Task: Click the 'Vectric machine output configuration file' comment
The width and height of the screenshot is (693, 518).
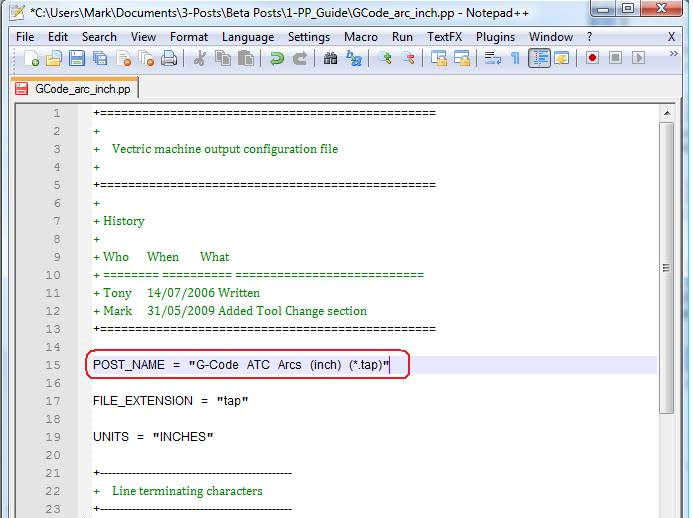Action: pyautogui.click(x=225, y=149)
